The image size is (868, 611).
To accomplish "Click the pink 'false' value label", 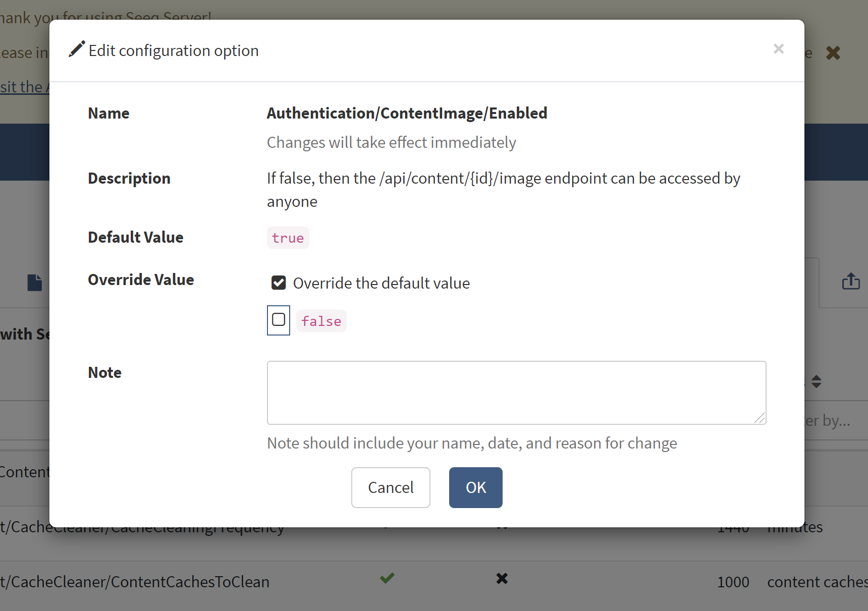I will pos(321,321).
